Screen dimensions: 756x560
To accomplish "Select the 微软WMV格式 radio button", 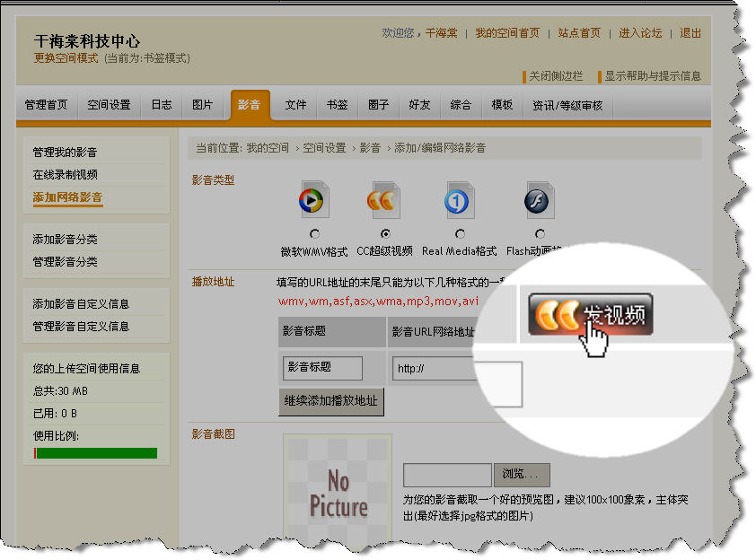I will (313, 234).
